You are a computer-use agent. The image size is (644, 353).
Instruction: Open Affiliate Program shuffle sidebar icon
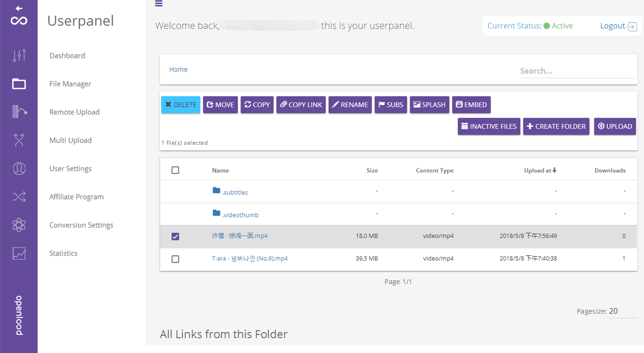pyautogui.click(x=19, y=197)
